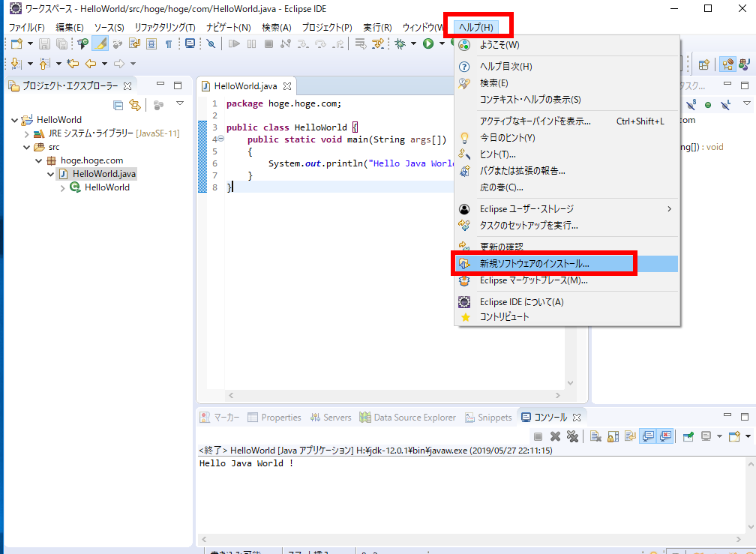Click the Step Over icon

[x=320, y=43]
